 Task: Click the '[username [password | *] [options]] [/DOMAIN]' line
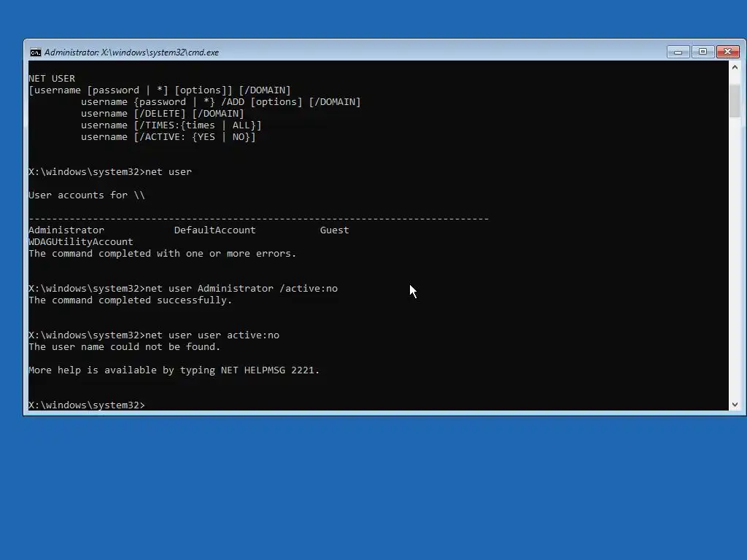[x=160, y=90]
